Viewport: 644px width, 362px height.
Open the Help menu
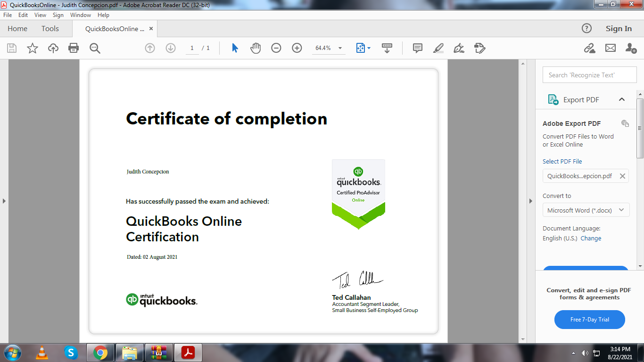(103, 15)
